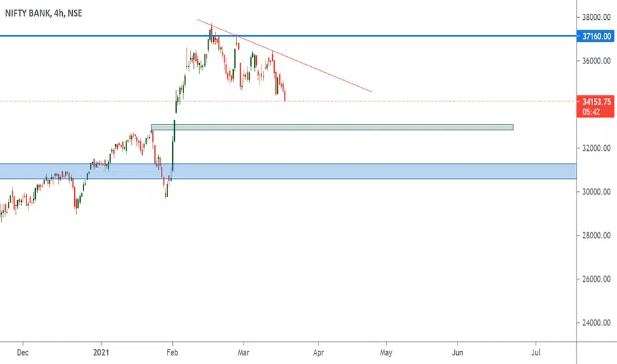617x364 pixels.
Task: Select the 37160.00 horizontal line price label
Action: (595, 36)
